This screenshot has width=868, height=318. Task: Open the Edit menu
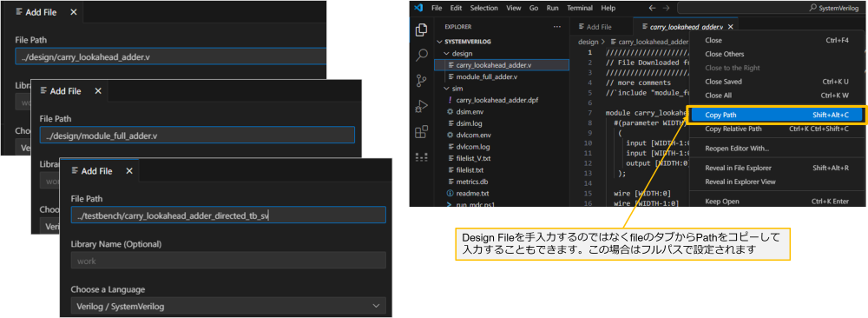click(x=457, y=9)
